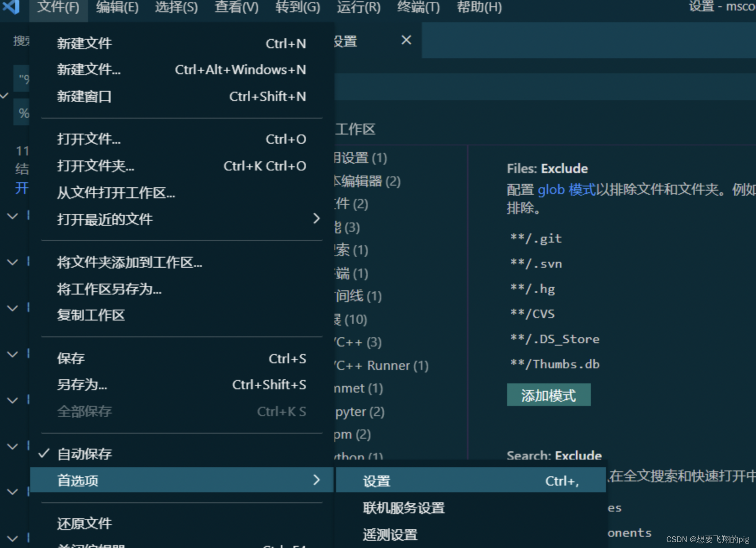This screenshot has width=756, height=548.
Task: Open the C++ (3) settings category
Action: tap(358, 342)
